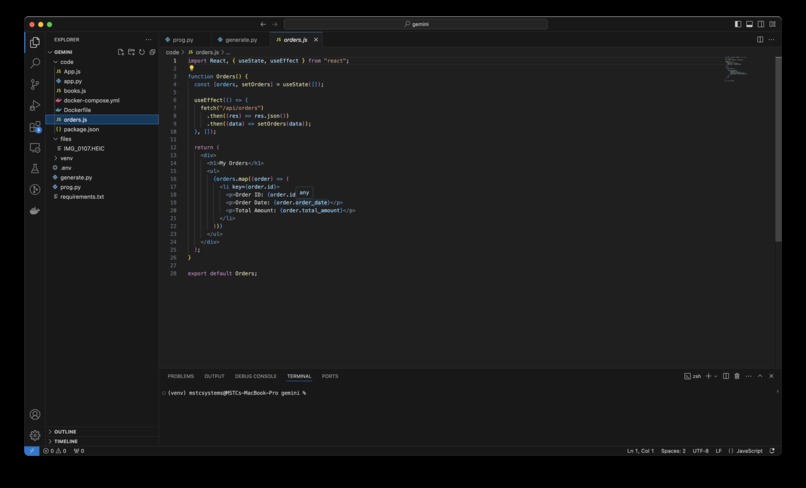Screen dimensions: 806x488
Task: Split the editor to the right
Action: pos(760,40)
